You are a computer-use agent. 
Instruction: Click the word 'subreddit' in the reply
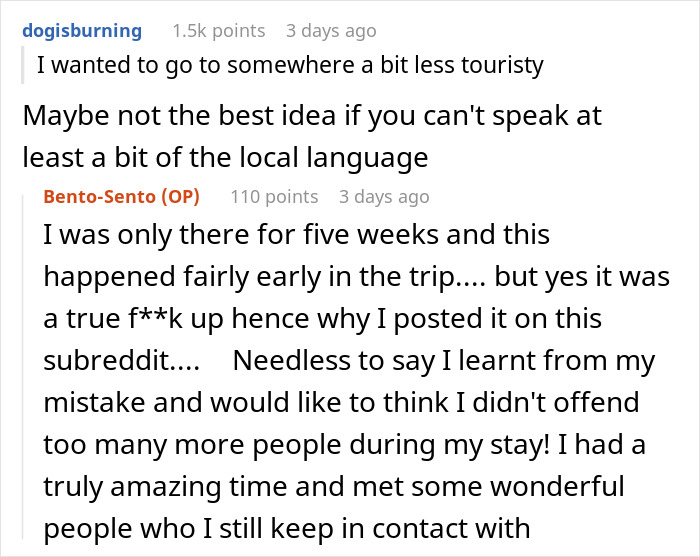(111, 361)
